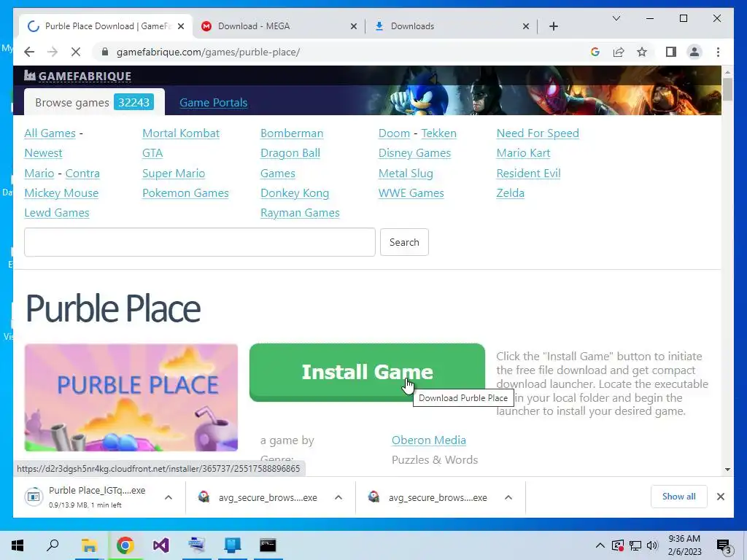Open Chrome side panel

click(x=671, y=52)
